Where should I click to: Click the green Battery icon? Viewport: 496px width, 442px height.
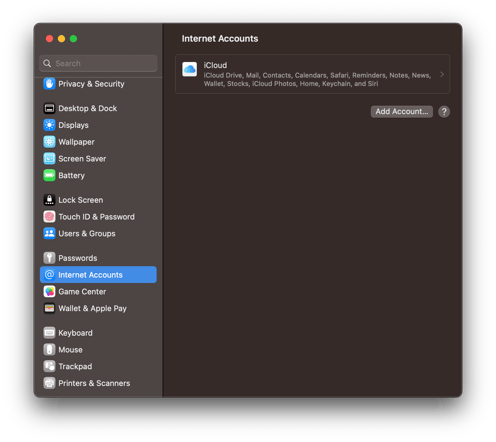pos(49,175)
